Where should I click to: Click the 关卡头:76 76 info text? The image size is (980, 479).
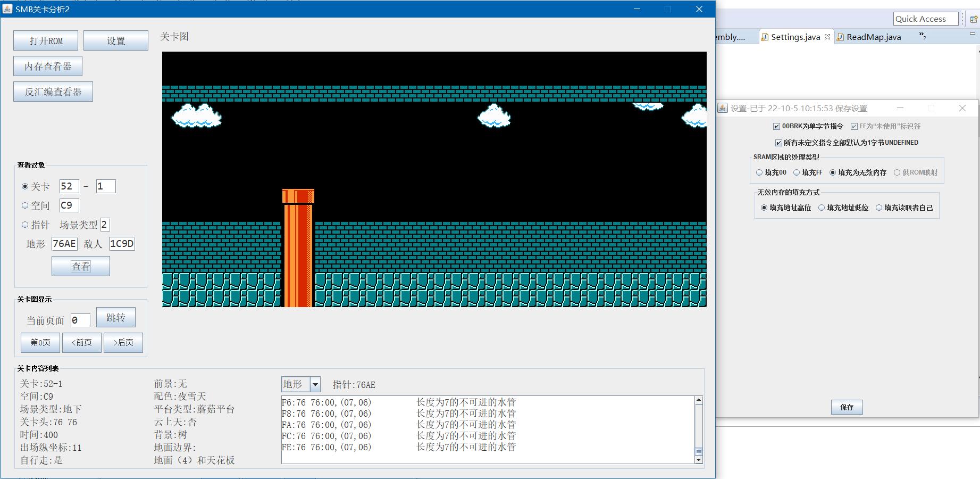(48, 422)
